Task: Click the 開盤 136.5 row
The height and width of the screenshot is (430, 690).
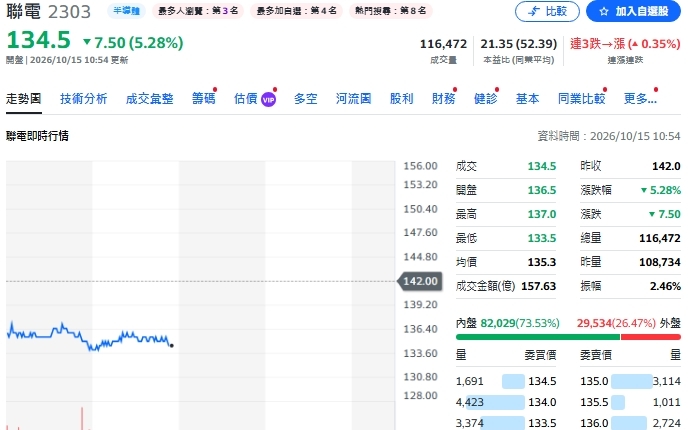Action: [506, 190]
